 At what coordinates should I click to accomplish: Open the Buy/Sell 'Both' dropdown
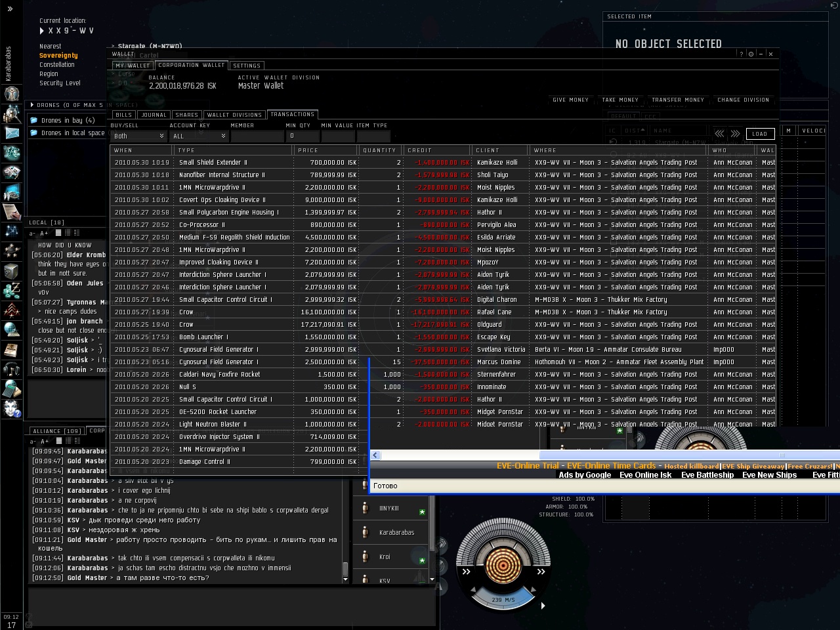pyautogui.click(x=138, y=136)
